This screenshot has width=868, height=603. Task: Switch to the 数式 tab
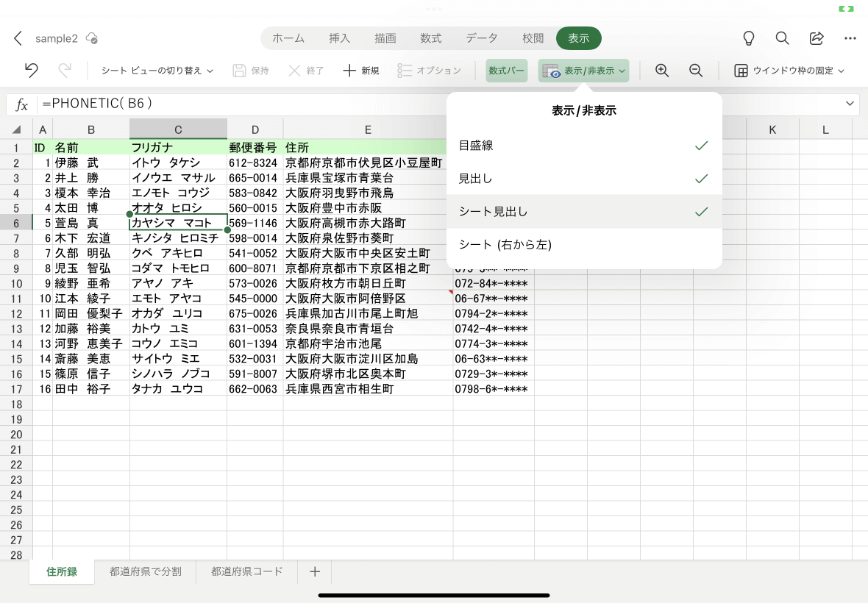click(430, 38)
